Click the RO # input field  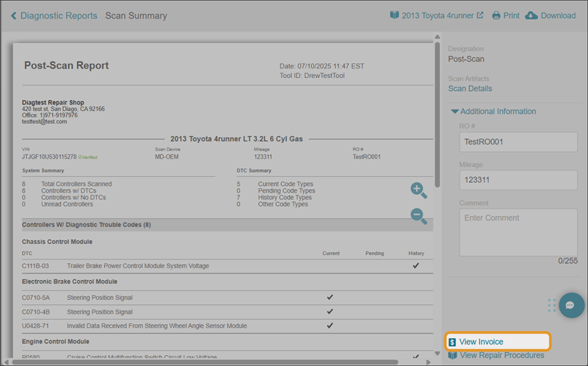click(x=518, y=141)
